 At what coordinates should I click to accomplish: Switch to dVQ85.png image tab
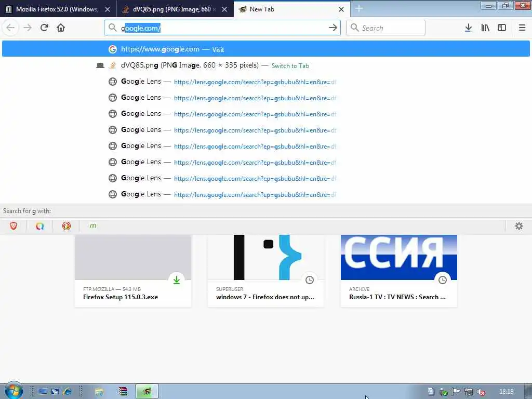[x=175, y=9]
